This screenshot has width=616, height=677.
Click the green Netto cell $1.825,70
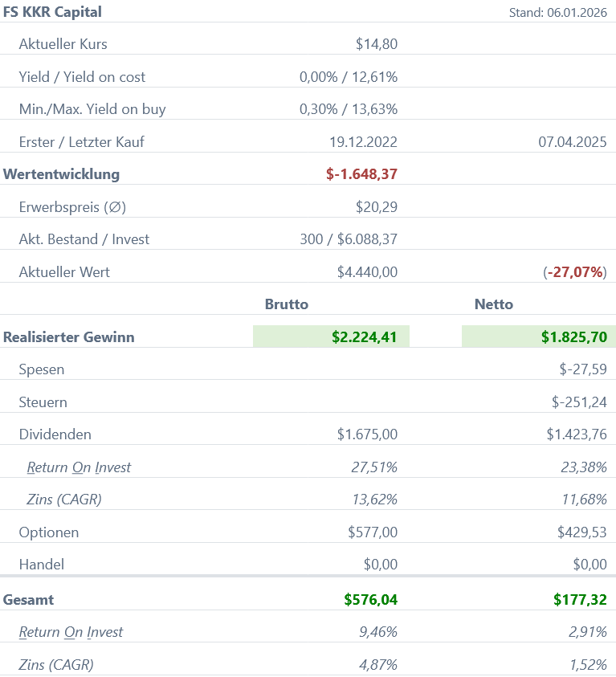[x=573, y=337]
